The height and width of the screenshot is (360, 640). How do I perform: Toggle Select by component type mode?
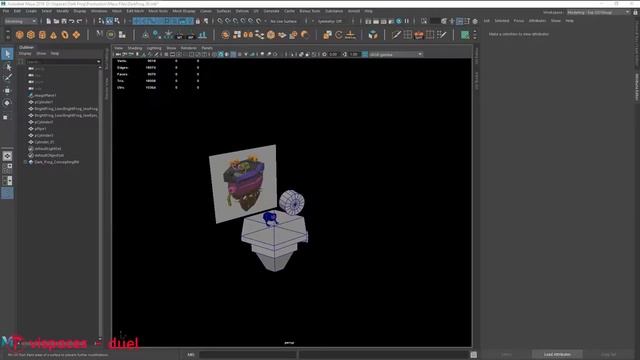(x=117, y=21)
